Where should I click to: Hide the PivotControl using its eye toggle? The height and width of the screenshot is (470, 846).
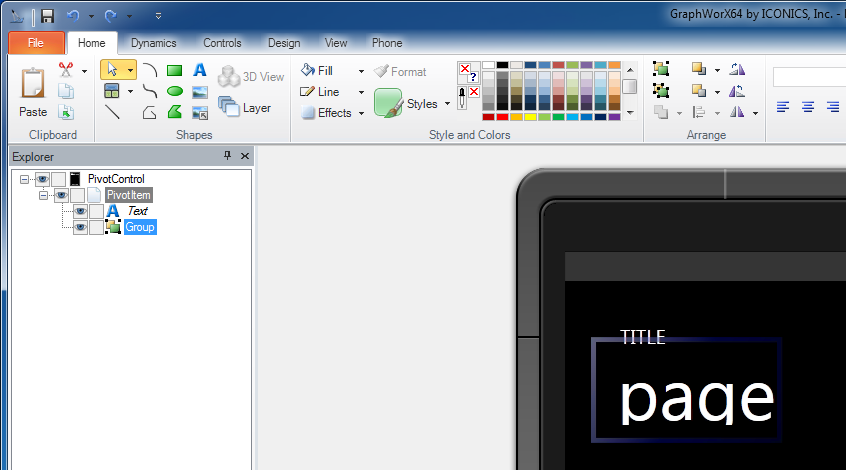tap(42, 179)
